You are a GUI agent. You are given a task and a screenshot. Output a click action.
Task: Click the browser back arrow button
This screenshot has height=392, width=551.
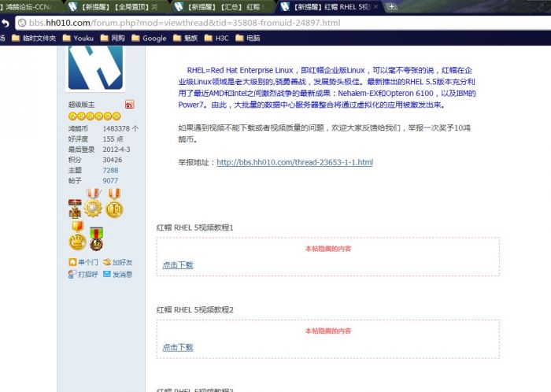tap(5, 23)
